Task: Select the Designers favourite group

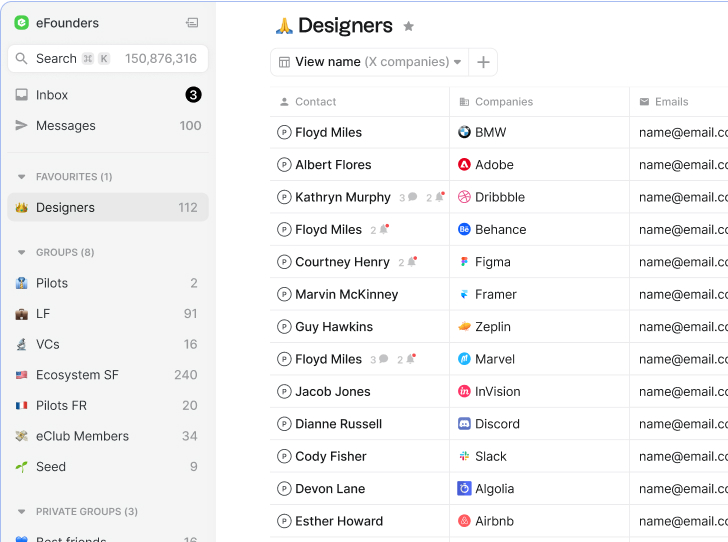Action: point(108,207)
